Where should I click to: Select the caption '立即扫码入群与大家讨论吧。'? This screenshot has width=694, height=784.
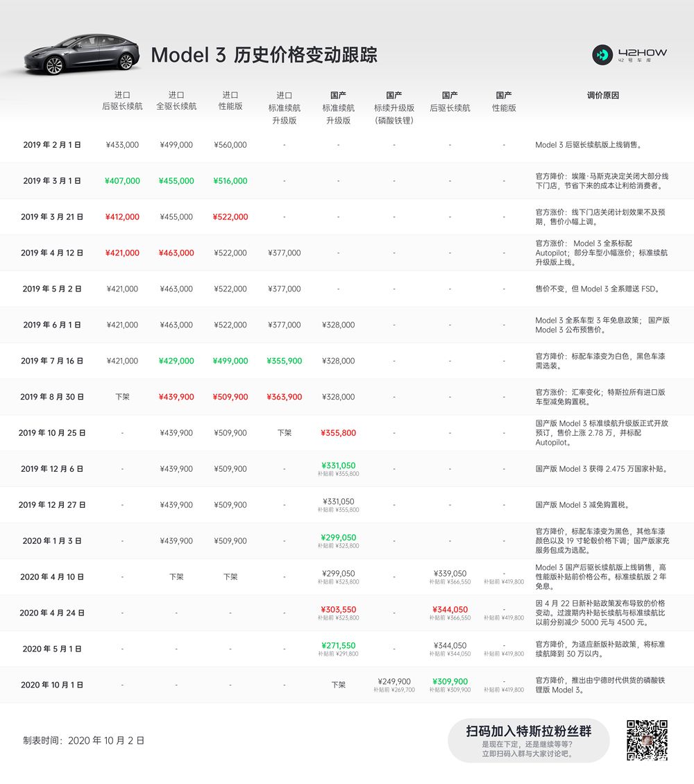click(x=528, y=753)
